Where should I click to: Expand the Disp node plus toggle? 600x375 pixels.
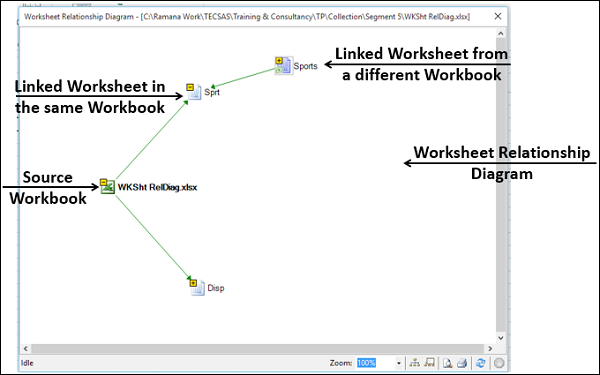click(x=193, y=283)
